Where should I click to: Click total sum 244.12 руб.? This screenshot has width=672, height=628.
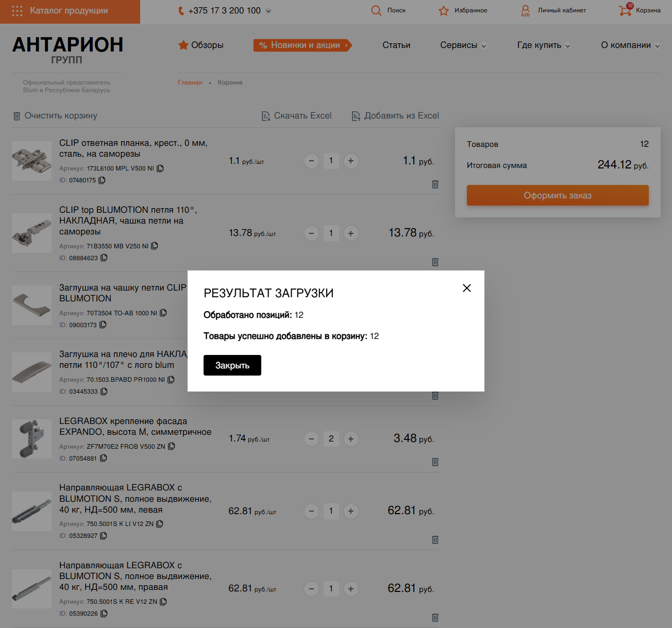click(623, 165)
